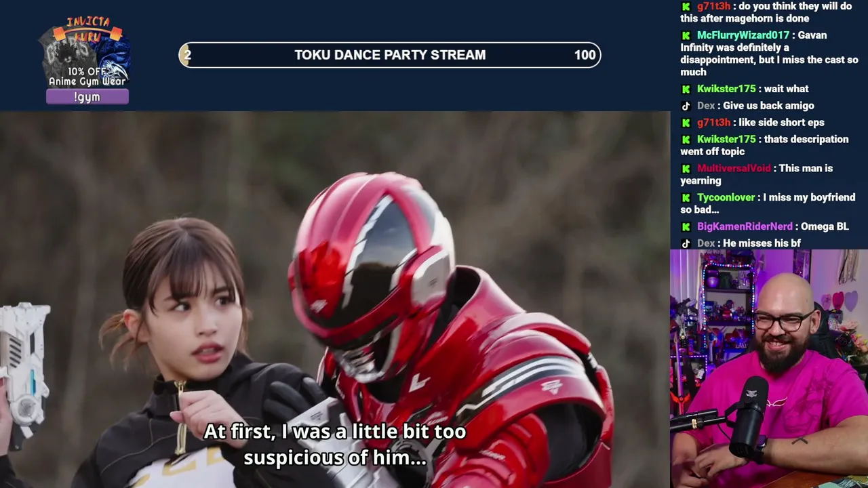Select the "thats description went off topic" message

pyautogui.click(x=764, y=146)
